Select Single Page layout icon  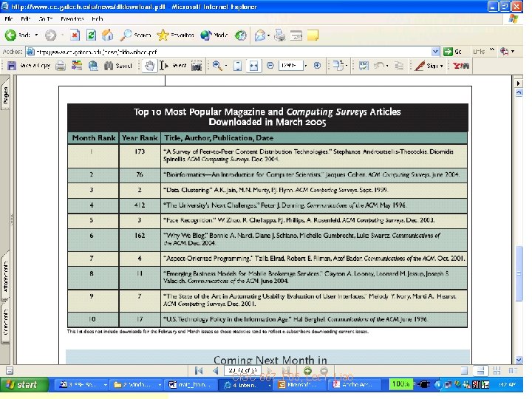pyautogui.click(x=464, y=370)
